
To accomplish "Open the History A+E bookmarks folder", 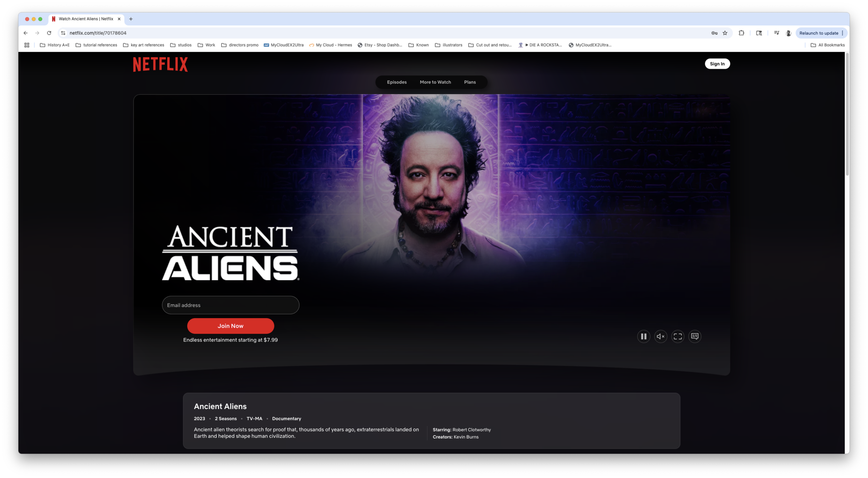I will pos(55,45).
